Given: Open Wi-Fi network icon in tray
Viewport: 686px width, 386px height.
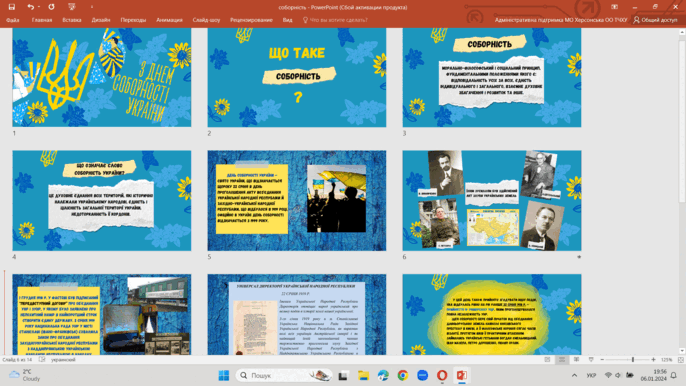Looking at the screenshot, I should point(608,375).
